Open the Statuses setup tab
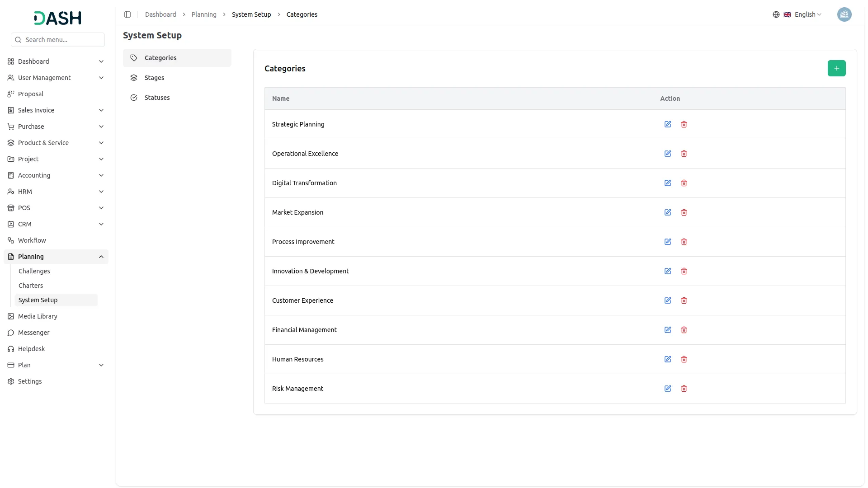The width and height of the screenshot is (868, 488). [157, 98]
